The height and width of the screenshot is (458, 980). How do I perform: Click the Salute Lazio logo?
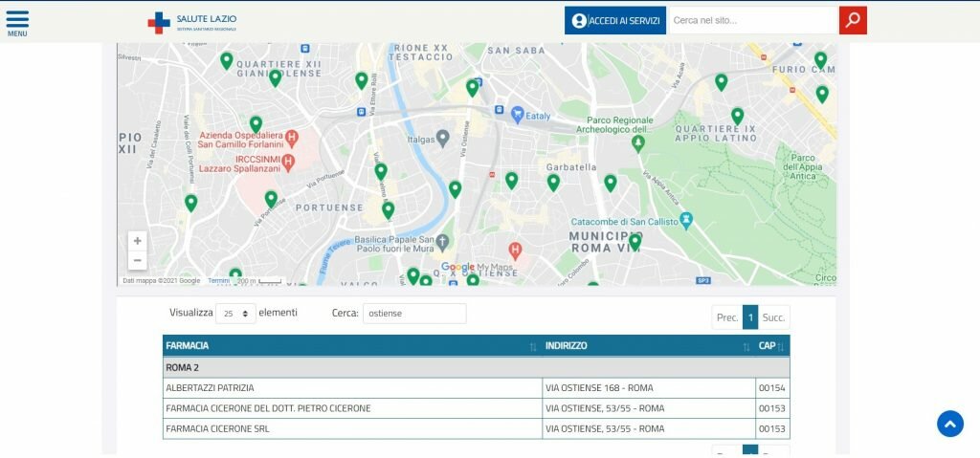click(192, 22)
